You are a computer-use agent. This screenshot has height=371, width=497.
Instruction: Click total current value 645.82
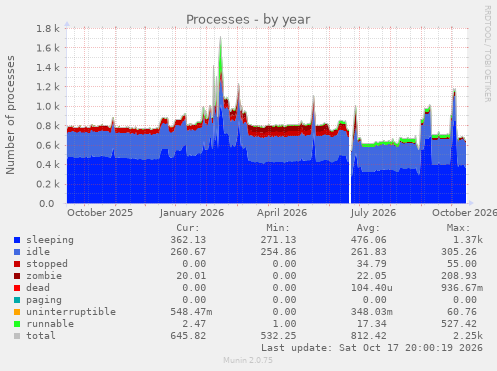click(188, 336)
